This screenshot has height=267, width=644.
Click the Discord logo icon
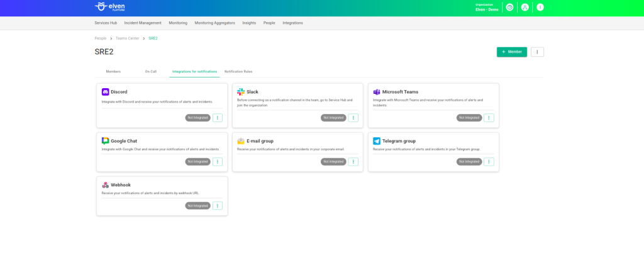point(106,92)
